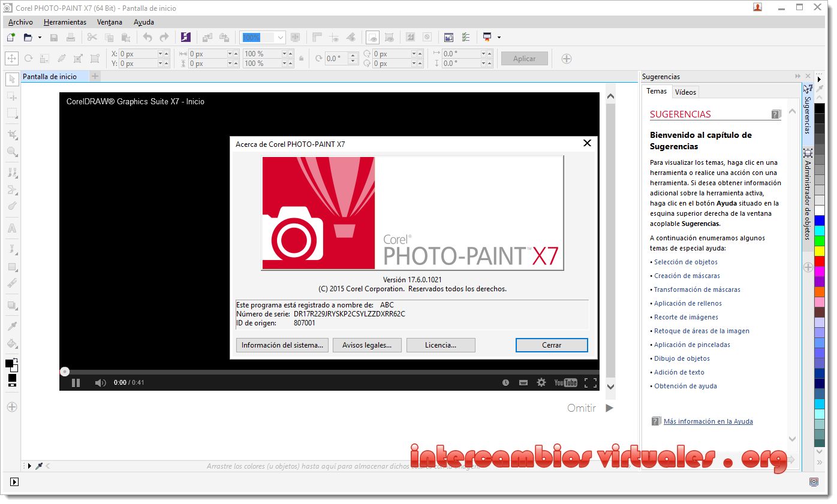Select the Crop tool
This screenshot has height=504, width=837.
(x=12, y=134)
